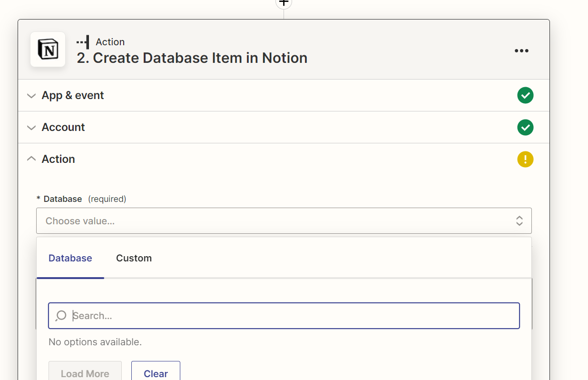Switch to the Database tab
The width and height of the screenshot is (588, 380).
pos(70,258)
